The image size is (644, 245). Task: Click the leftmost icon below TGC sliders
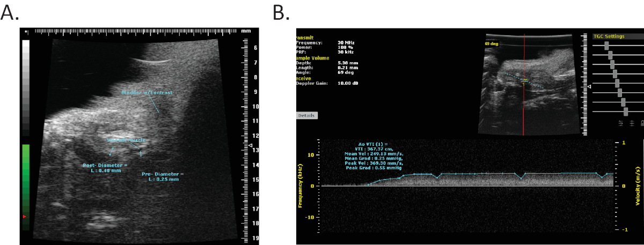[x=621, y=123]
